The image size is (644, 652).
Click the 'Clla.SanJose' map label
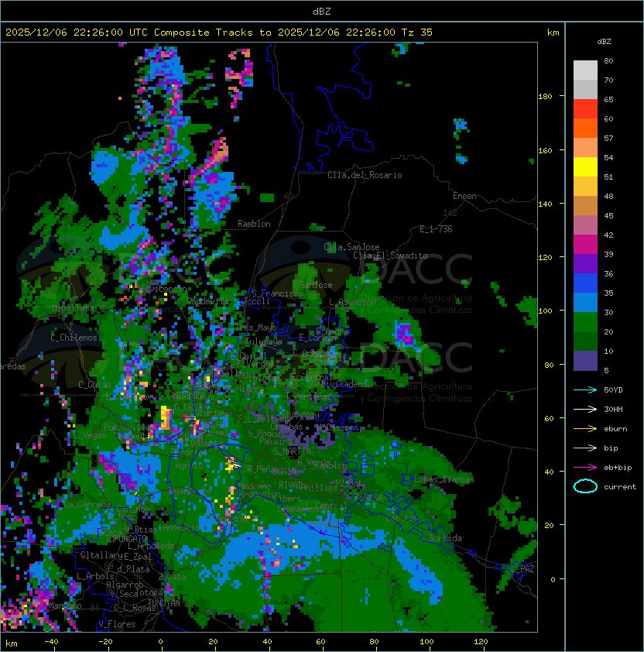click(351, 247)
